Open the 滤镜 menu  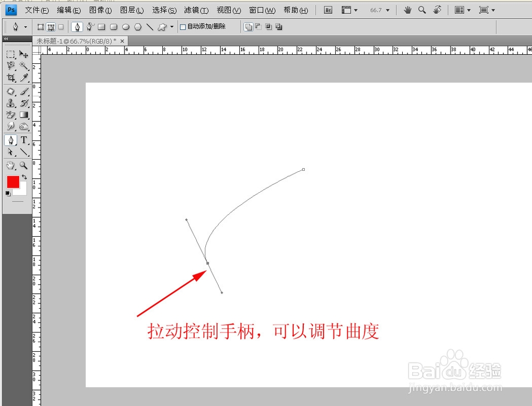click(x=196, y=10)
